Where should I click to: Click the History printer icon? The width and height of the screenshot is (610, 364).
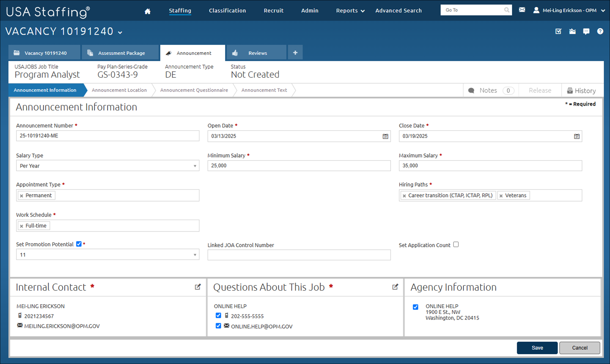coord(570,91)
